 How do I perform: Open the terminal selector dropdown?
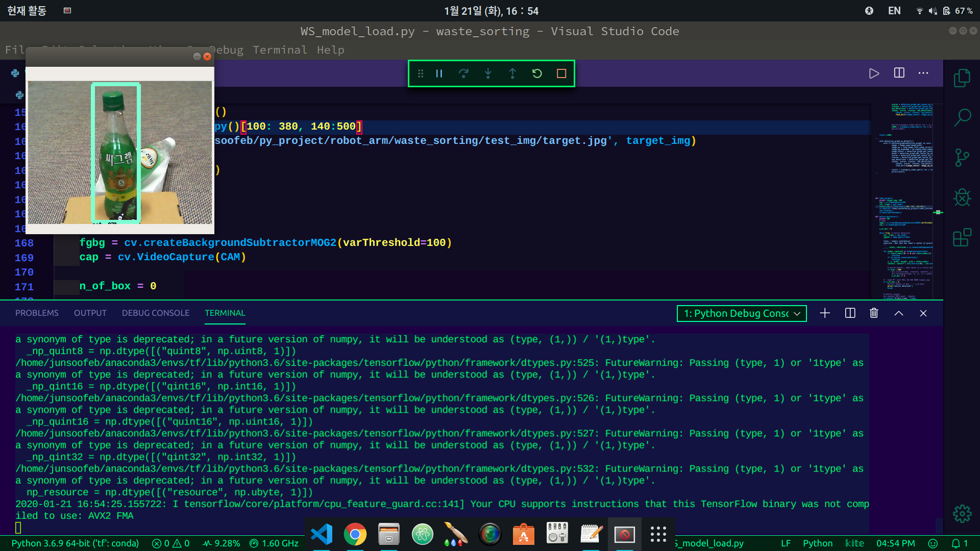coord(742,313)
